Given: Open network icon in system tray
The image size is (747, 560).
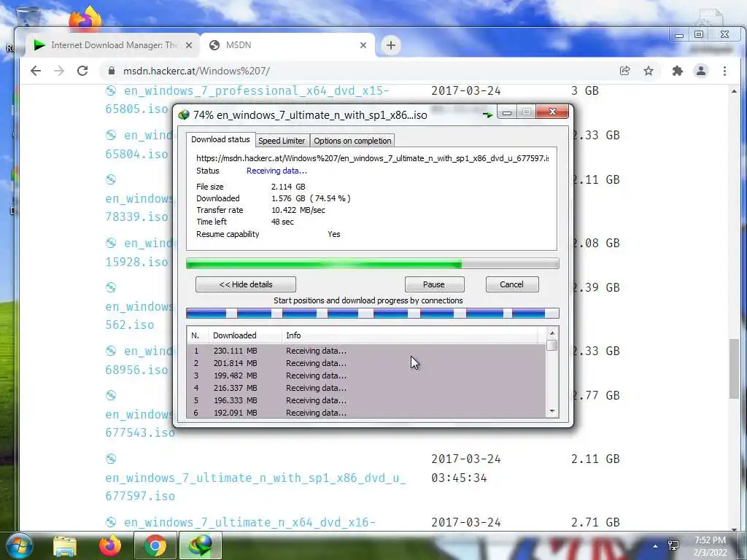Looking at the screenshot, I should click(x=673, y=545).
